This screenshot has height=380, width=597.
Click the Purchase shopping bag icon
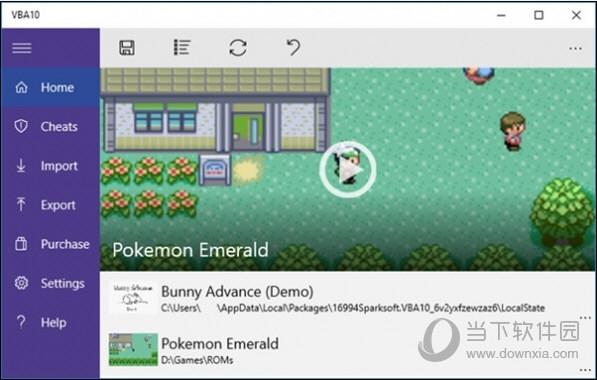tap(21, 244)
